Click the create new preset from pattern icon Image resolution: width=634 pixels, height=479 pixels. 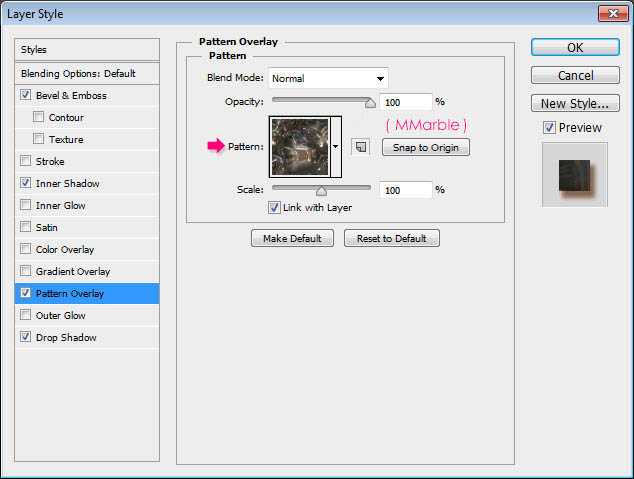(x=361, y=146)
